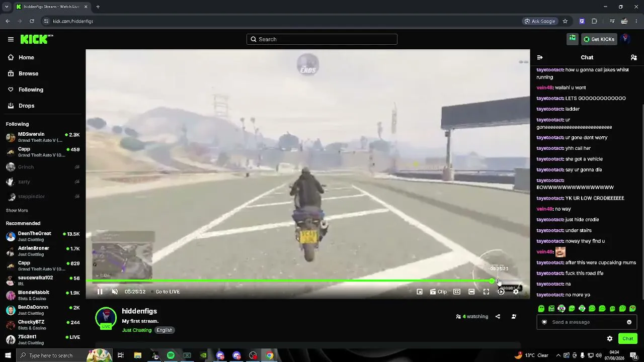This screenshot has width=644, height=362.
Task: Click the Get KICKs button
Action: click(x=599, y=39)
